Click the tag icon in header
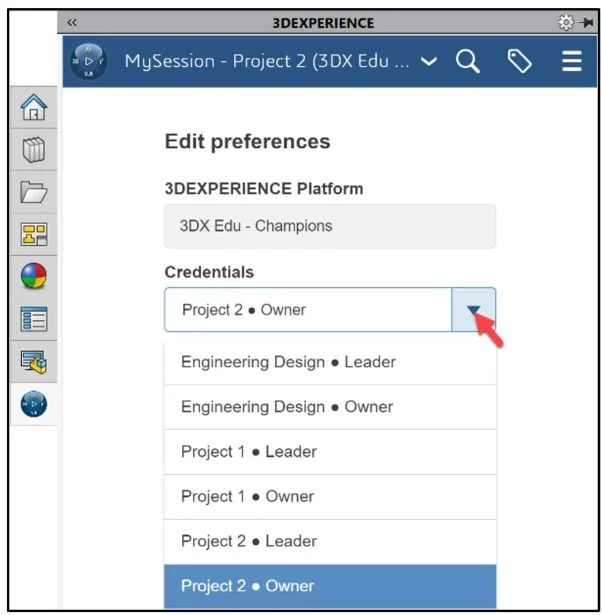Viewport: 602px width, 615px height. [x=519, y=62]
